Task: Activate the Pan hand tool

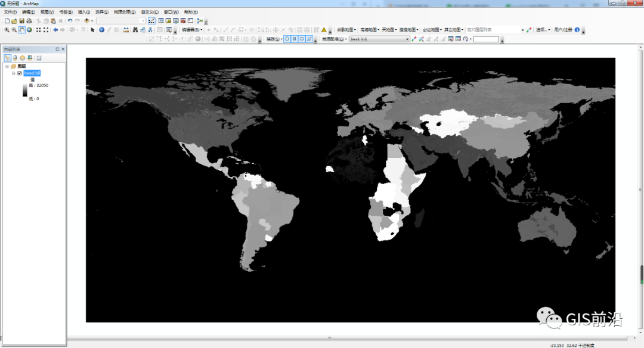Action: 22,30
